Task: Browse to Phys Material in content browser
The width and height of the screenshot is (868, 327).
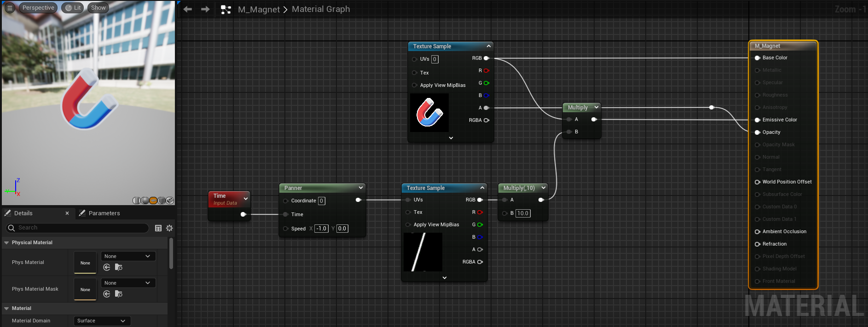Action: click(119, 267)
